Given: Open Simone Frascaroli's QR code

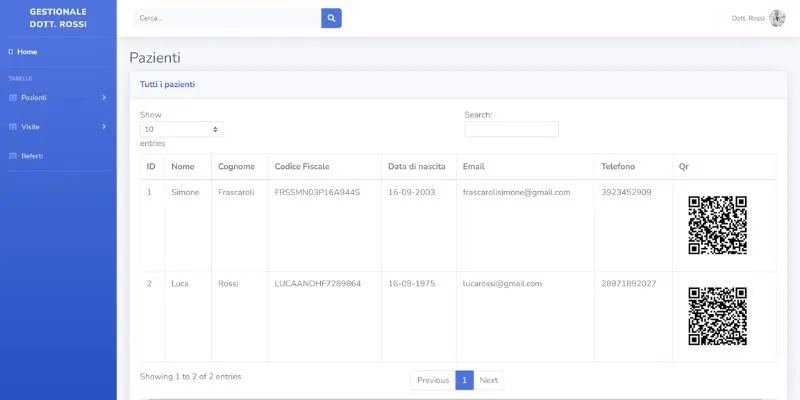Looking at the screenshot, I should pos(717,225).
